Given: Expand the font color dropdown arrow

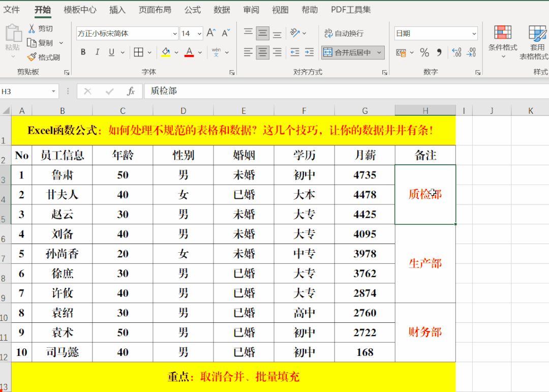Looking at the screenshot, I should (200, 52).
